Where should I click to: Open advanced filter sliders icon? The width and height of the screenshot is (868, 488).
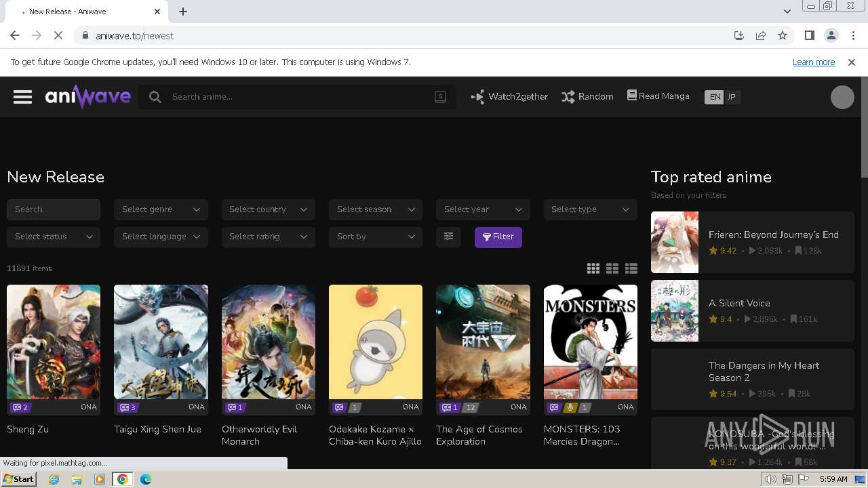coord(448,237)
